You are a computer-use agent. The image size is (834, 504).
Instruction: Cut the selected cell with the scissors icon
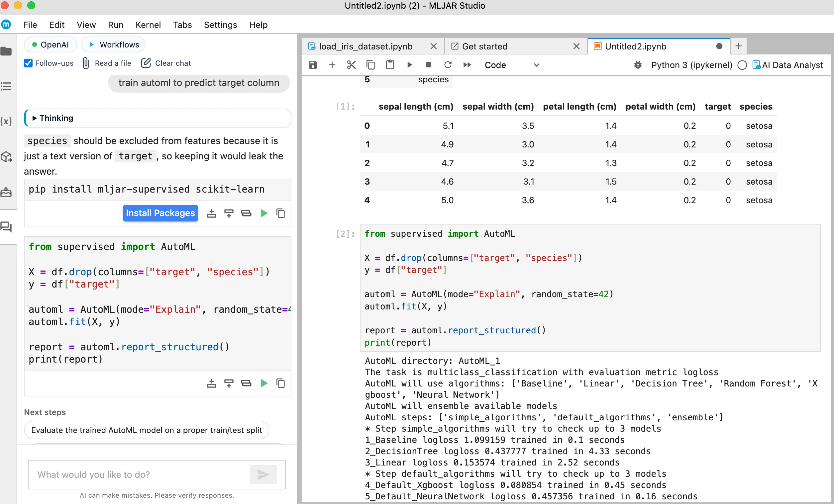[x=351, y=65]
